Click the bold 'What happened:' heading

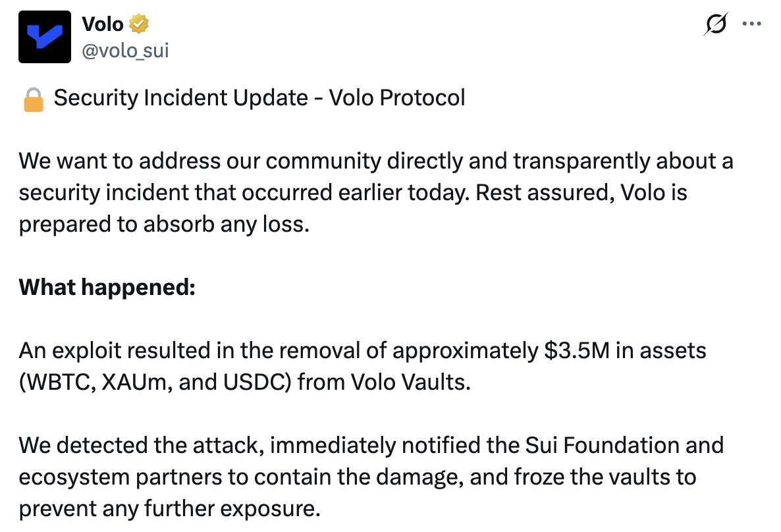[x=107, y=288]
